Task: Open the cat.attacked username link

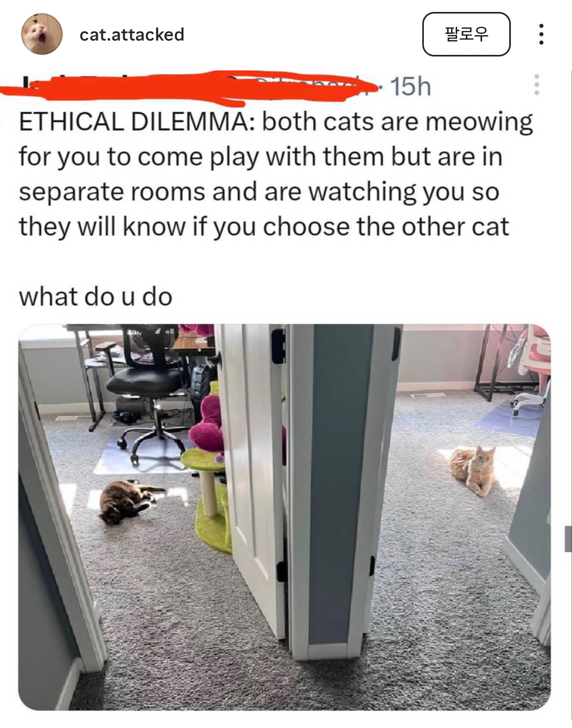Action: pos(132,34)
